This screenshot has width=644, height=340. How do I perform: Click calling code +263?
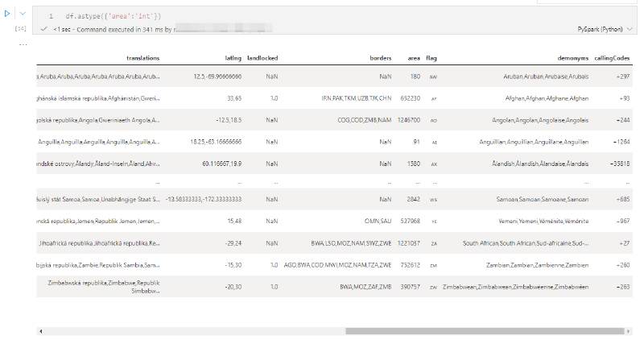coord(622,287)
